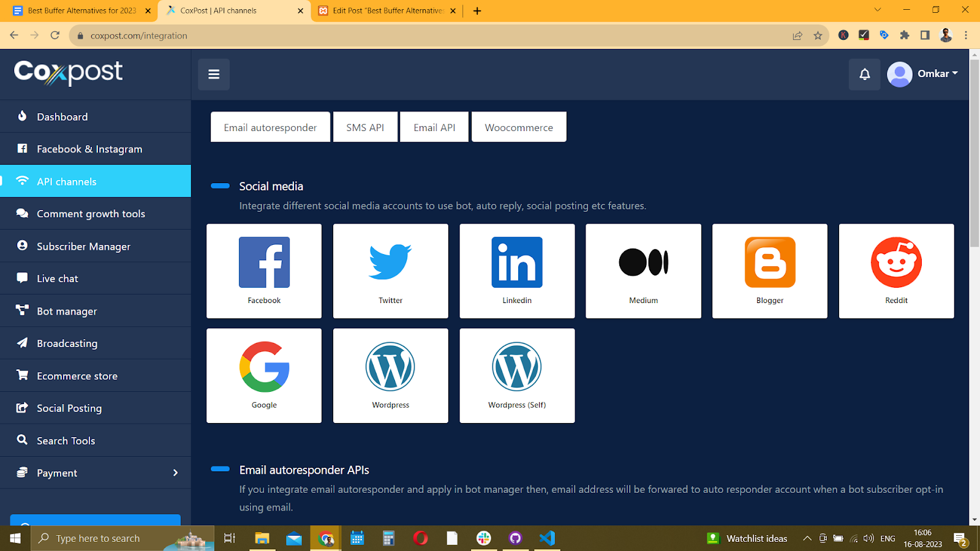Open Social Posting
The width and height of the screenshot is (980, 551).
(x=96, y=408)
